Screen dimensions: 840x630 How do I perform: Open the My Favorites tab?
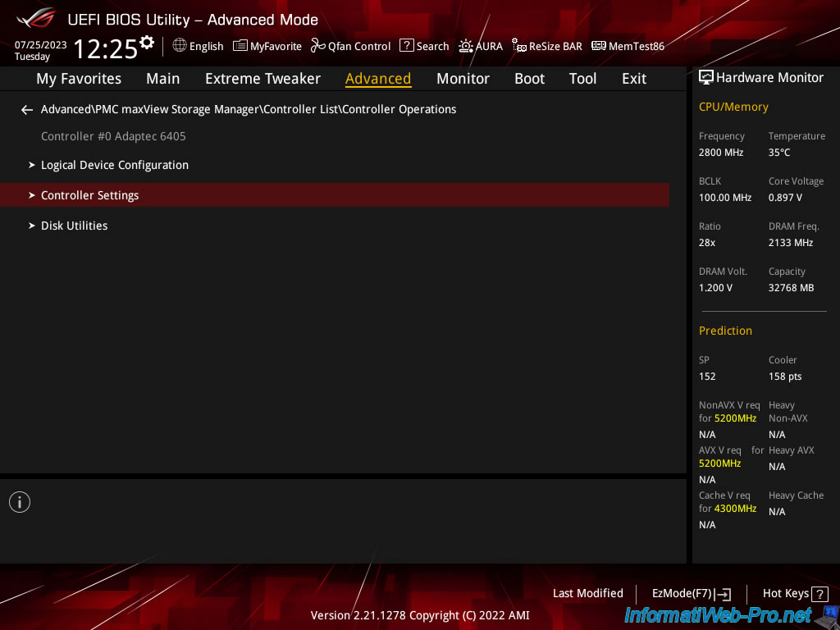(x=79, y=79)
